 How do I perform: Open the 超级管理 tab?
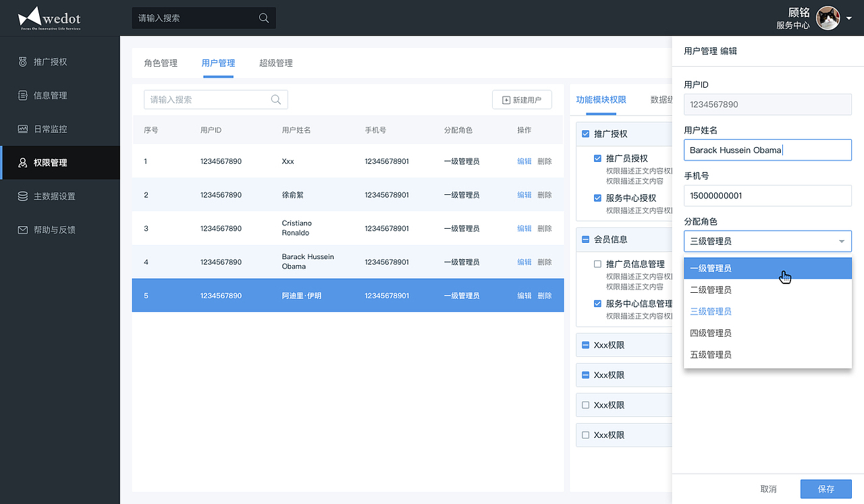click(x=276, y=63)
